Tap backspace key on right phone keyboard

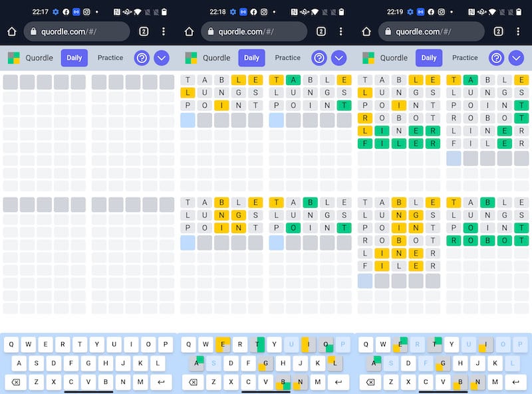pyautogui.click(x=370, y=382)
